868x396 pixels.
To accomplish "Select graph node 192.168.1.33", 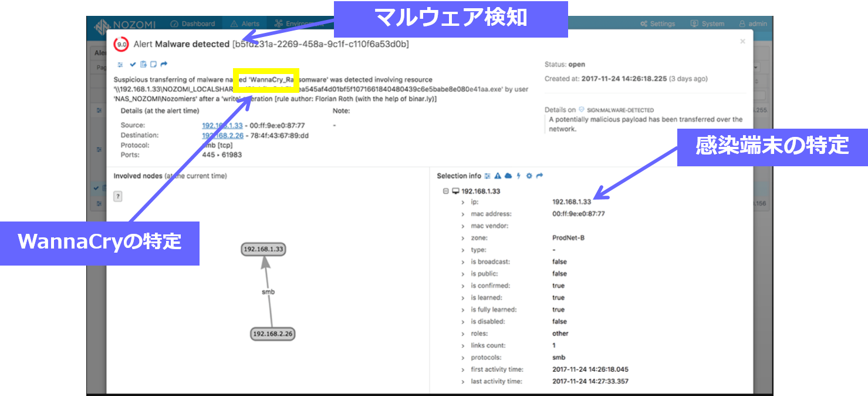I will pos(264,249).
